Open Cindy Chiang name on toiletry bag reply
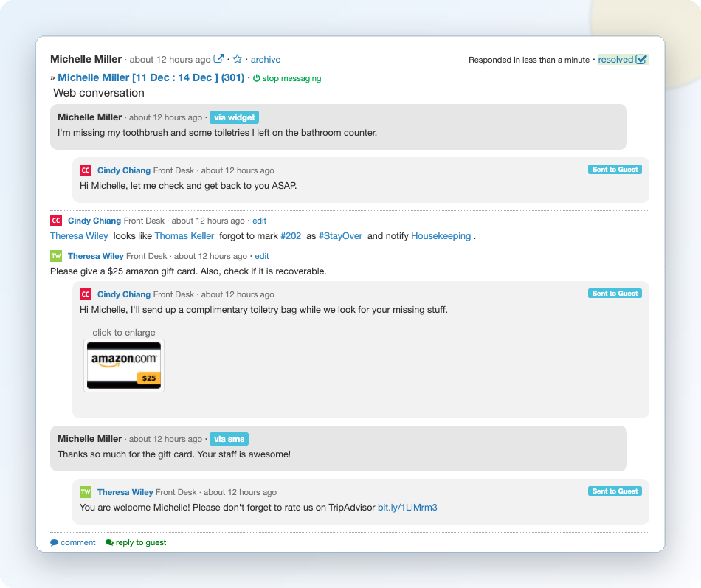 pyautogui.click(x=124, y=294)
